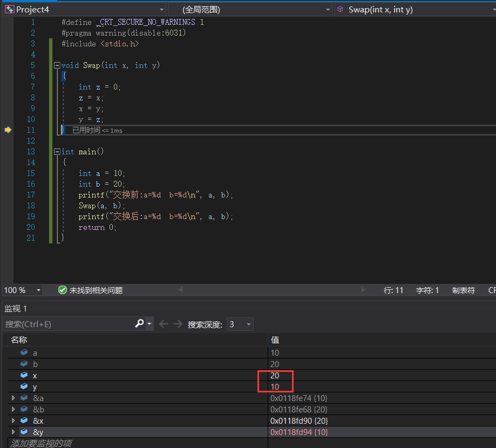Click the variable cube icon of row b
Viewport: 496px width, 448px height.
pos(24,363)
